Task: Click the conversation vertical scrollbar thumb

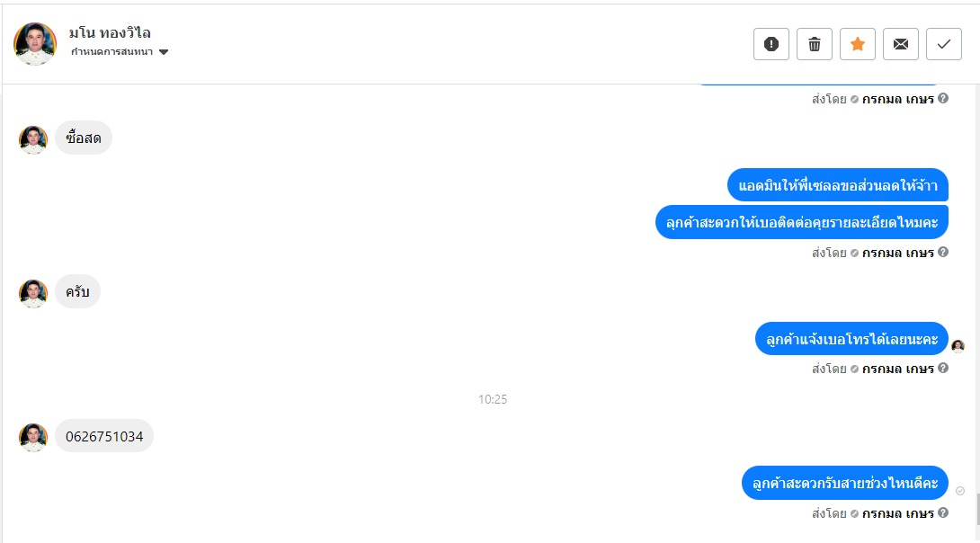Action: tap(977, 500)
